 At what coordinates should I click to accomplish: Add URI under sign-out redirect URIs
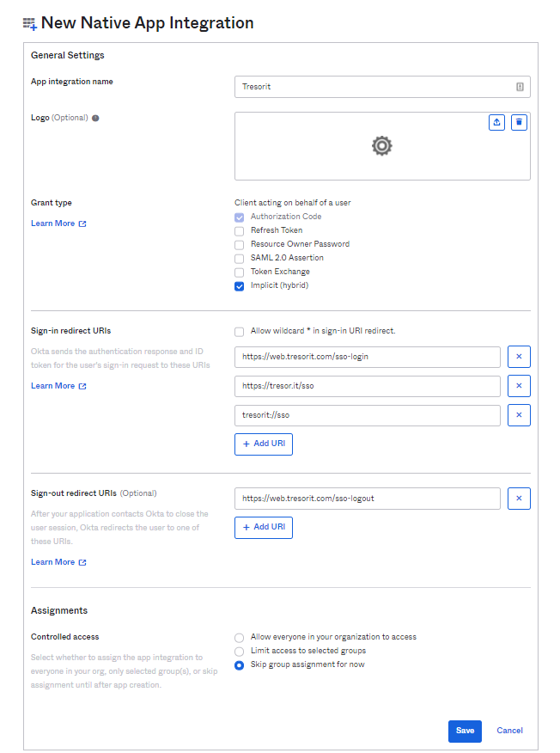(264, 527)
